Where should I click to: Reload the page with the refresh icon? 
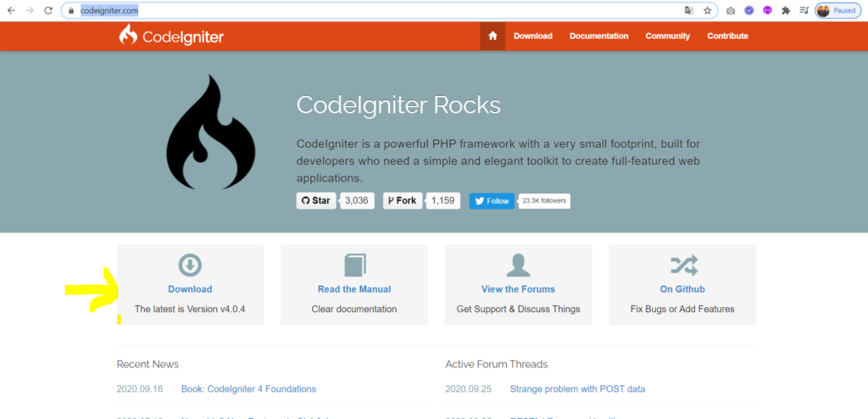click(48, 11)
